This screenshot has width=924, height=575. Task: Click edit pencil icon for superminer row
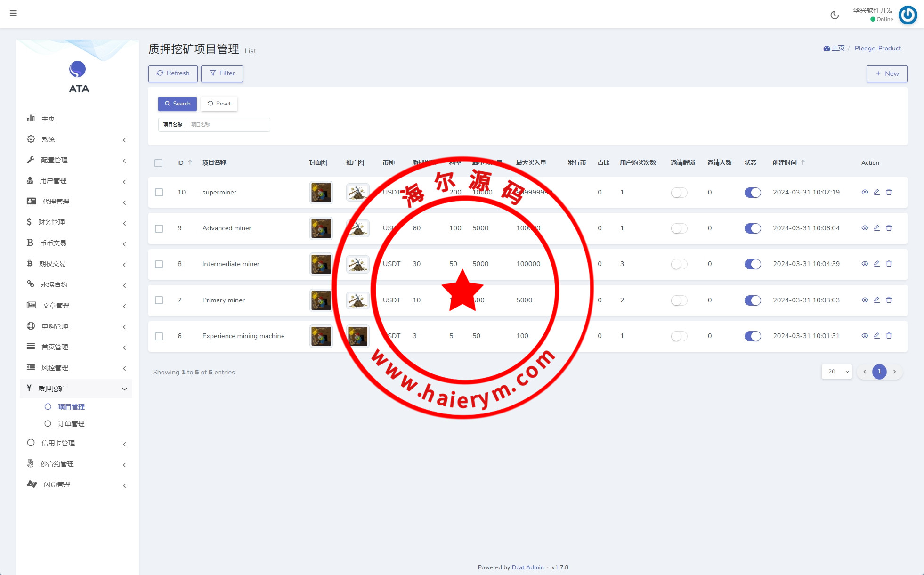(x=876, y=192)
